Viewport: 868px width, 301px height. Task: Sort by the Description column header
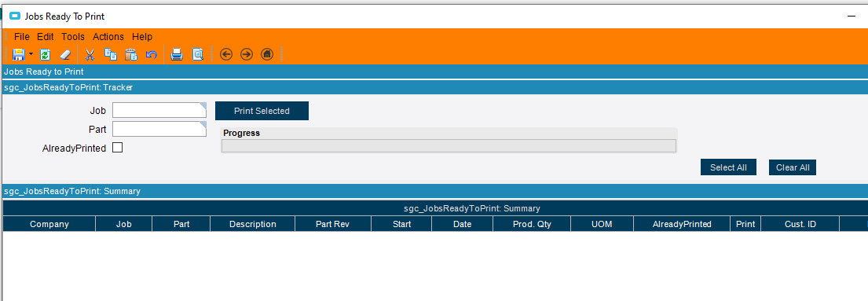coord(253,224)
